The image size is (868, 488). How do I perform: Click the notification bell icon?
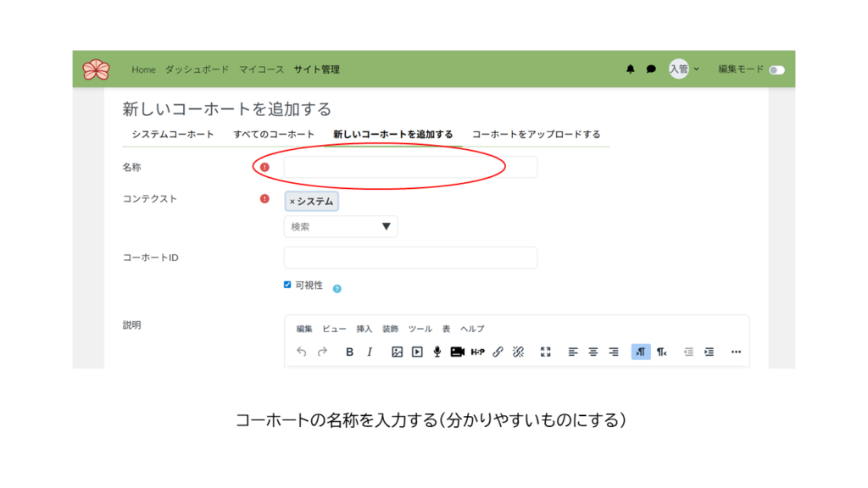point(630,69)
